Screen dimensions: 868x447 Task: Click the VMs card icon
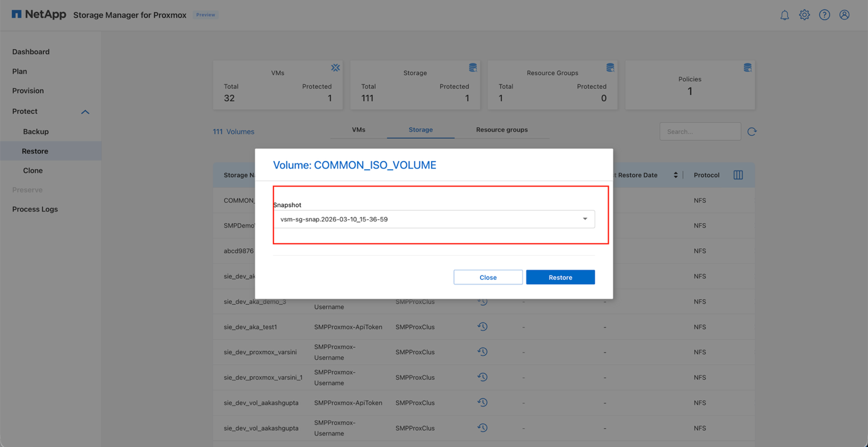[335, 68]
